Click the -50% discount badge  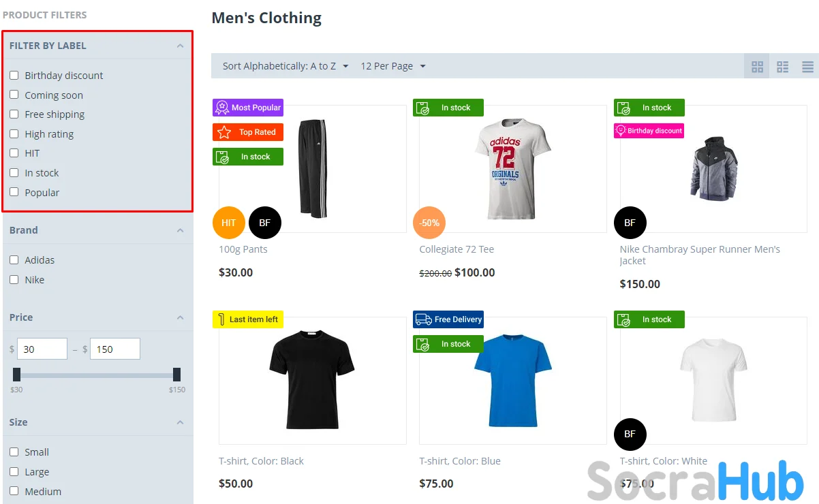pyautogui.click(x=429, y=223)
